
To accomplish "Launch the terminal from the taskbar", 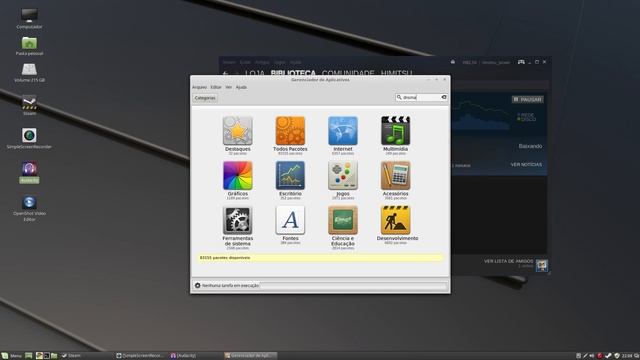I will pyautogui.click(x=47, y=356).
